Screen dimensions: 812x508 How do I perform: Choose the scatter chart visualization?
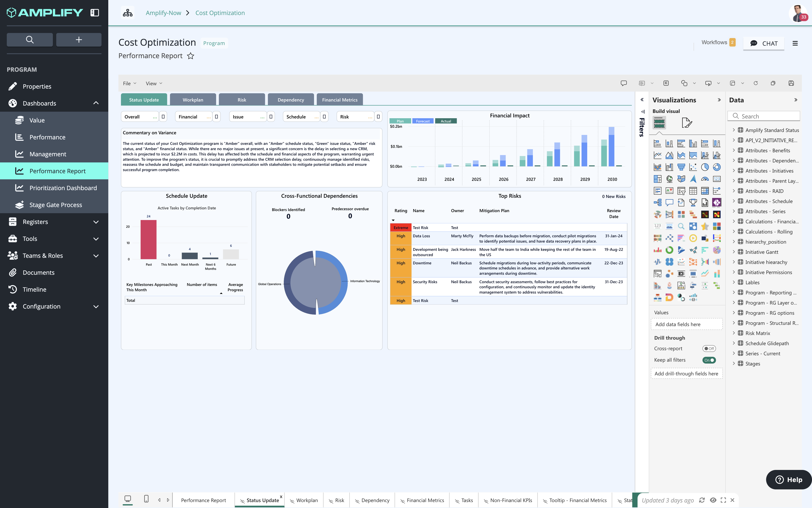(693, 167)
